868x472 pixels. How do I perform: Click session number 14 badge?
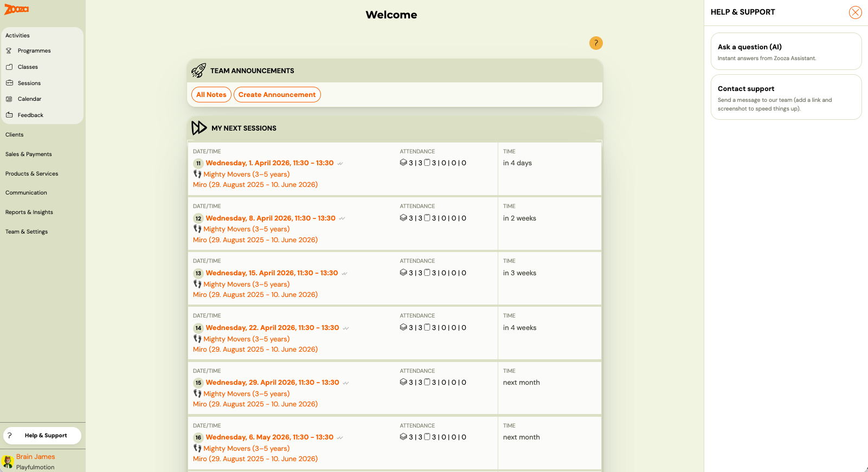coord(198,328)
